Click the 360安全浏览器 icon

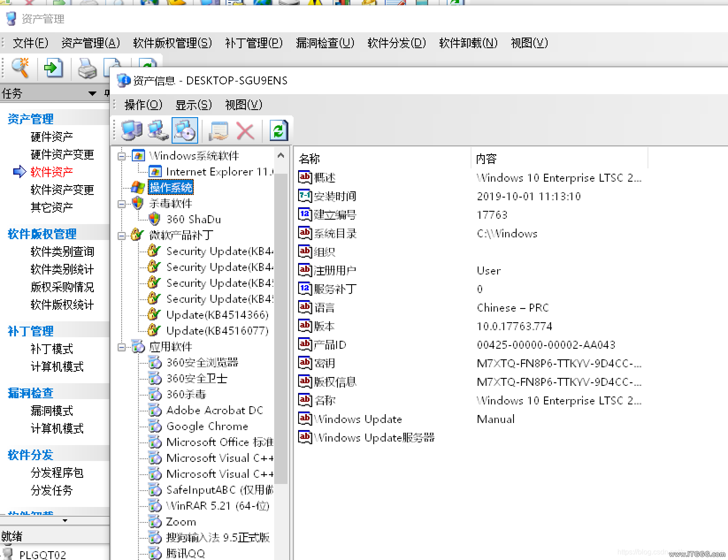click(155, 362)
